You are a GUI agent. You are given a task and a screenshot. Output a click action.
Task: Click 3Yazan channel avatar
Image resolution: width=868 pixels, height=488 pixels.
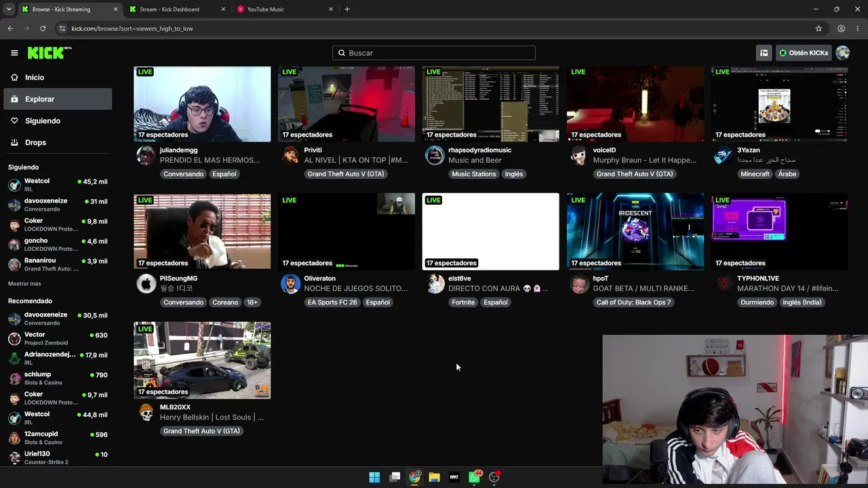coord(724,156)
